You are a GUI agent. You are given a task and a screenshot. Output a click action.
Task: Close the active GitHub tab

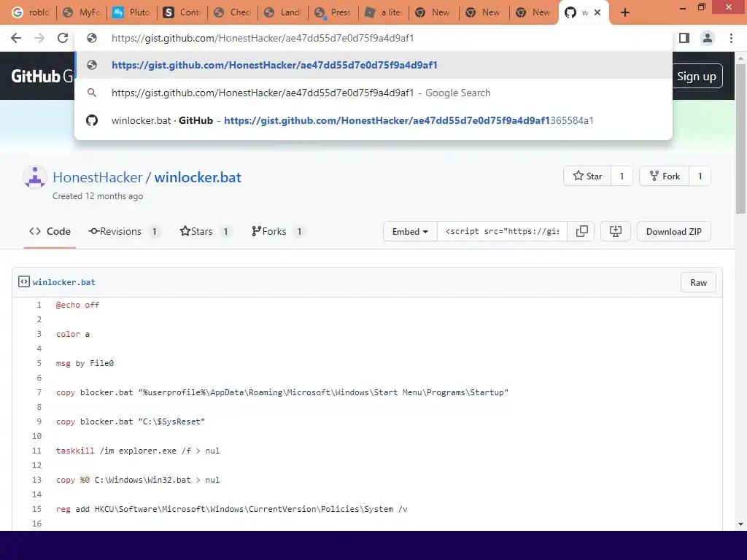(597, 12)
